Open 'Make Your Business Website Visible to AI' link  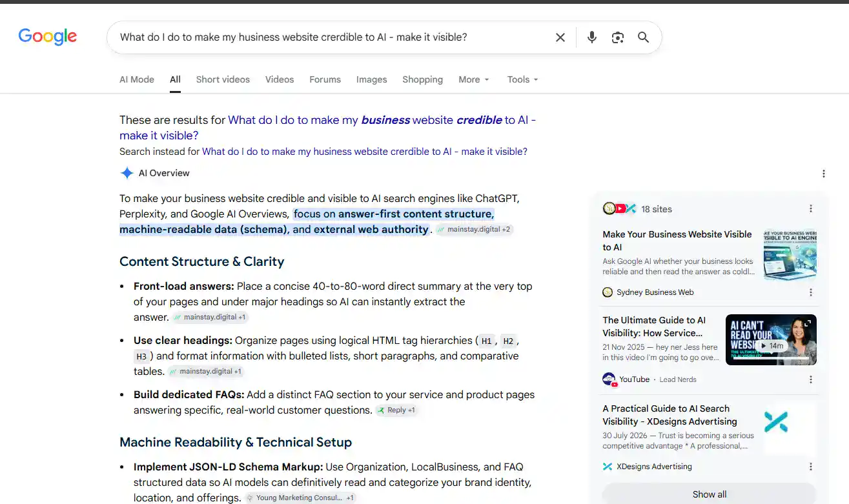[x=677, y=241]
